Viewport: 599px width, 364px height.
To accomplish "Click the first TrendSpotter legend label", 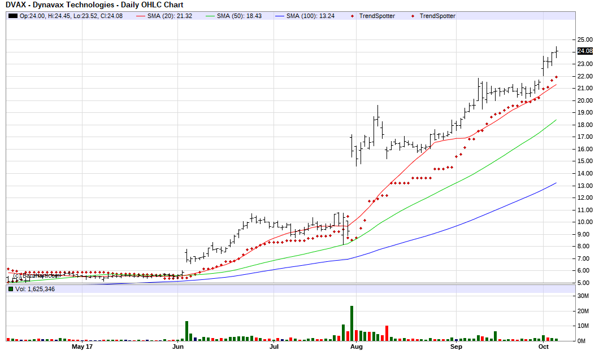I will (377, 16).
